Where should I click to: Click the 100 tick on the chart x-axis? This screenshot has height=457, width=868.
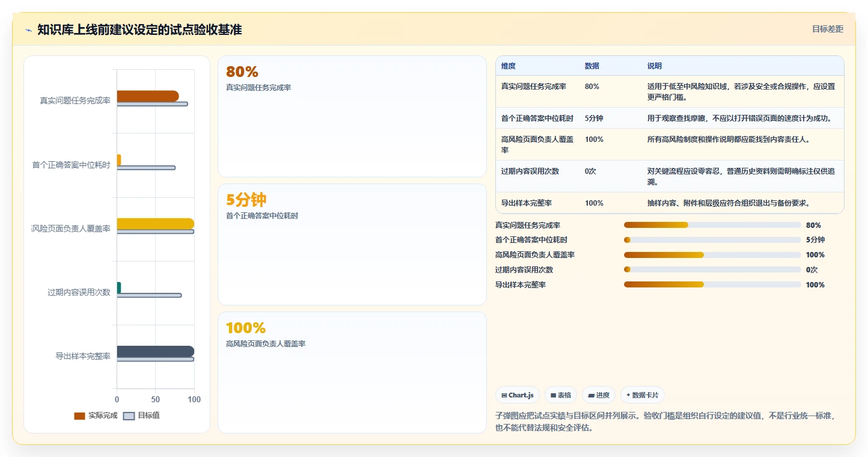coord(194,399)
